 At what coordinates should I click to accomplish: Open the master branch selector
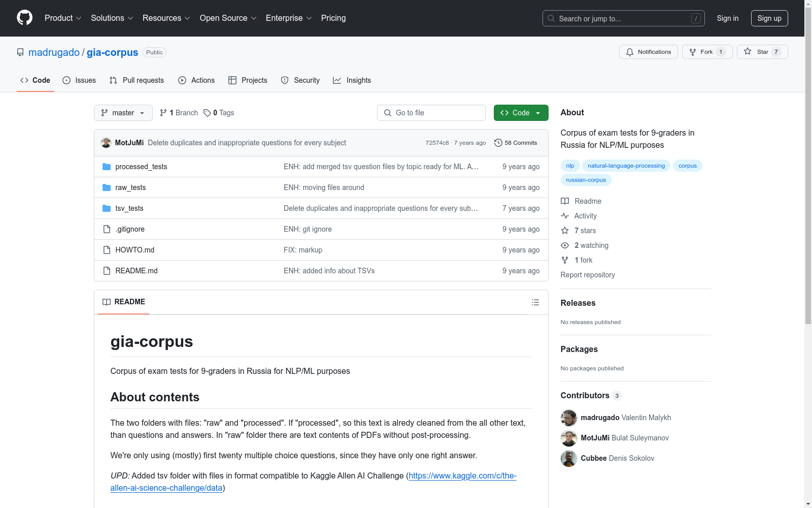coord(123,113)
